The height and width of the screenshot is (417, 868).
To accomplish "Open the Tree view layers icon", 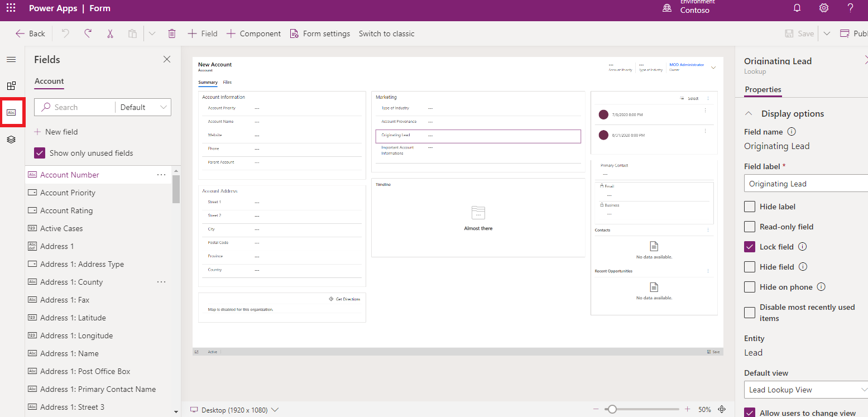I will pos(11,140).
